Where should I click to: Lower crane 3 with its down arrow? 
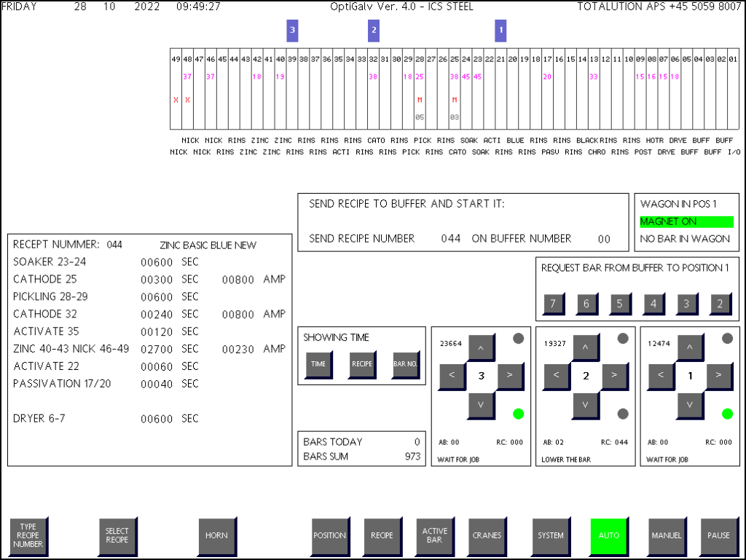click(481, 406)
